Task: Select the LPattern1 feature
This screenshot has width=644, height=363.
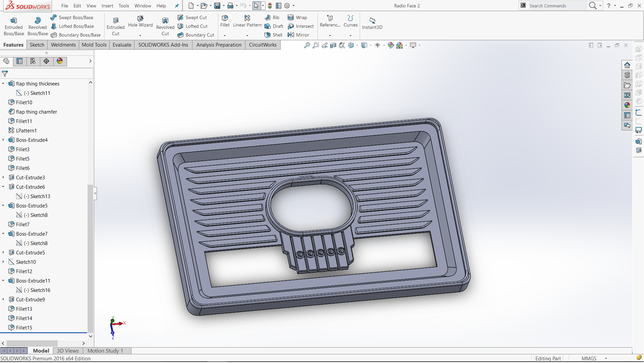Action: pyautogui.click(x=23, y=131)
